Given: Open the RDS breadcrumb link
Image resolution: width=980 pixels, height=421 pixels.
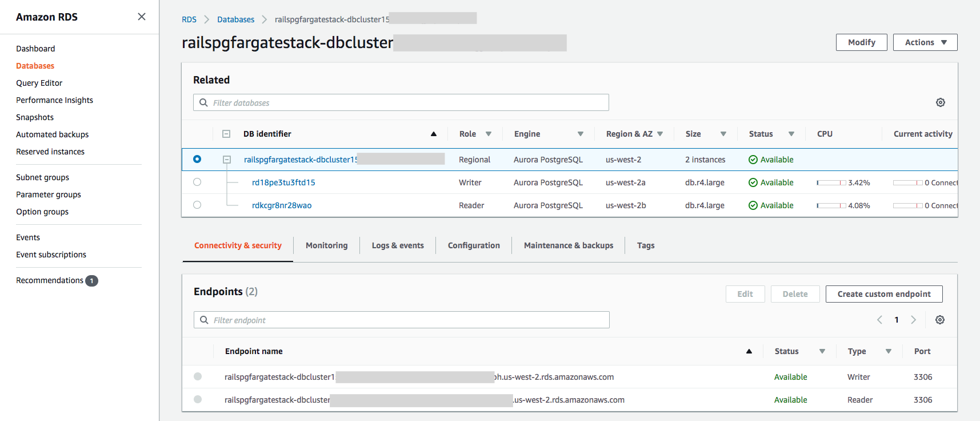Looking at the screenshot, I should (189, 19).
